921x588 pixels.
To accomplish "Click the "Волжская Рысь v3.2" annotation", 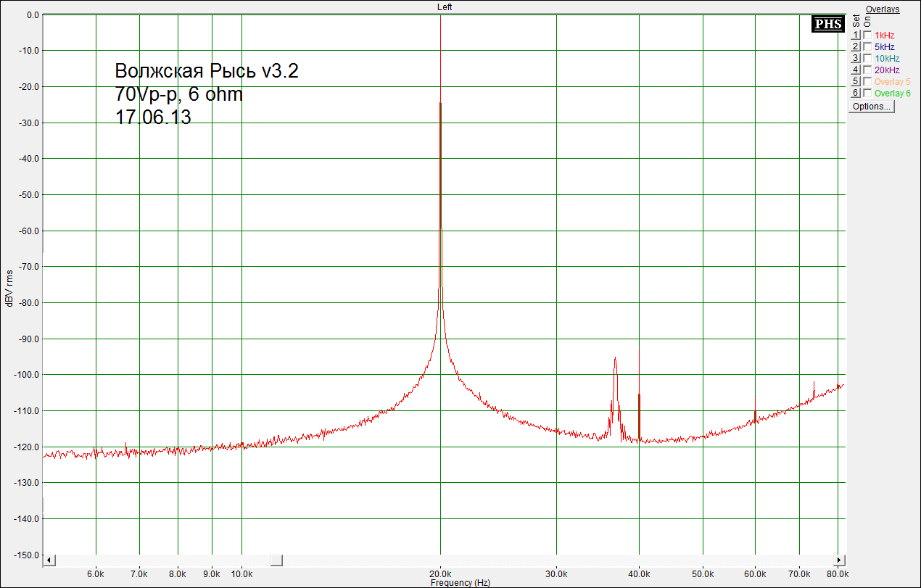I will [x=207, y=72].
